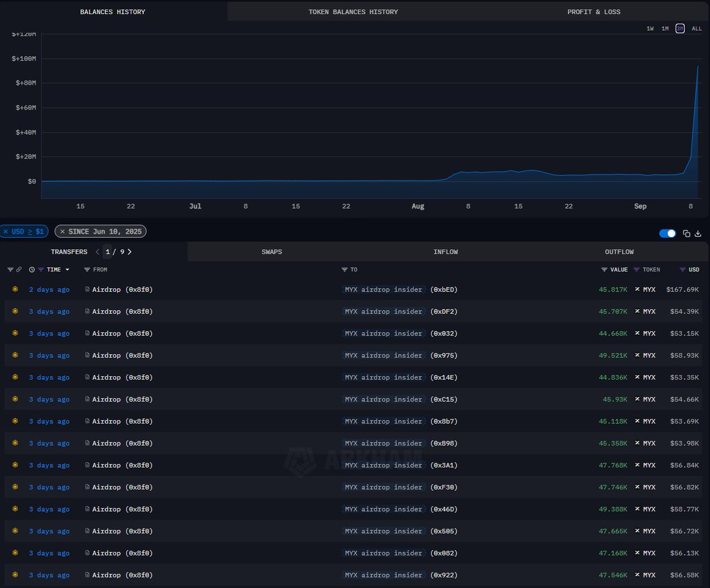Switch to the Inflow tab
This screenshot has width=710, height=588.
coord(446,251)
